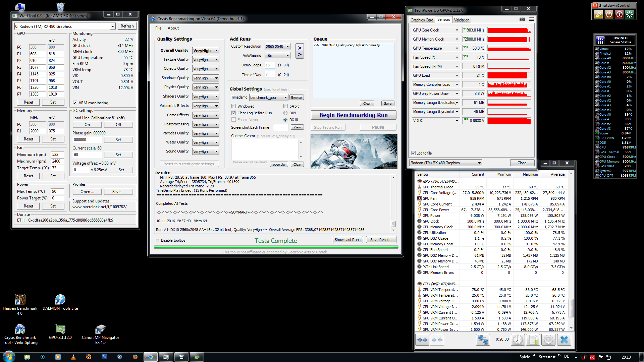
Task: Open the About menu
Action: pos(173,28)
